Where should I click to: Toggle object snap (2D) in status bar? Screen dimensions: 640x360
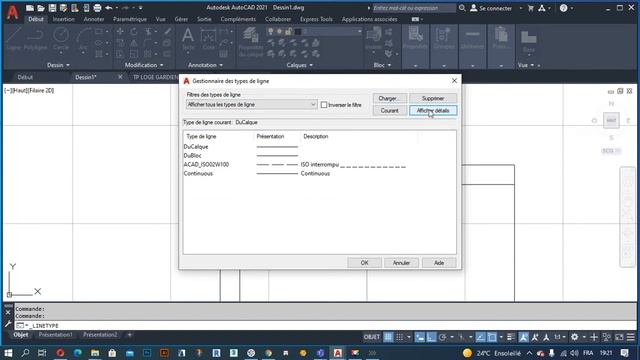click(x=492, y=337)
